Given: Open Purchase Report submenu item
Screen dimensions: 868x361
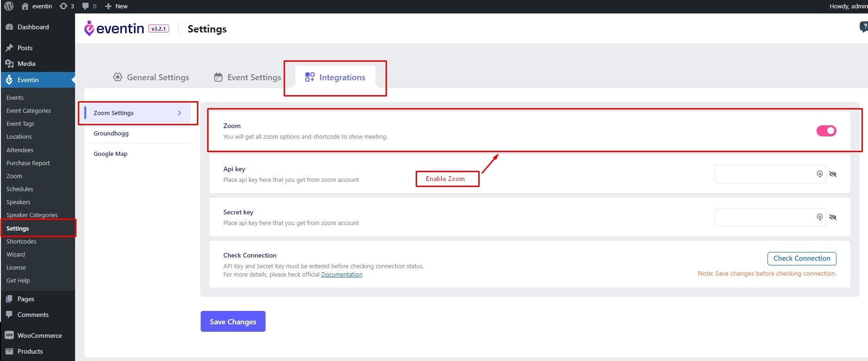Looking at the screenshot, I should [28, 163].
